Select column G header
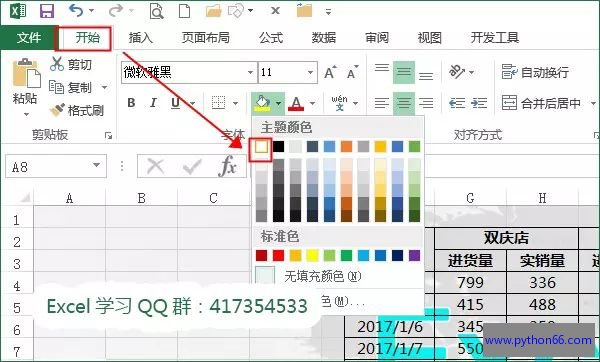The height and width of the screenshot is (362, 600). 470,198
